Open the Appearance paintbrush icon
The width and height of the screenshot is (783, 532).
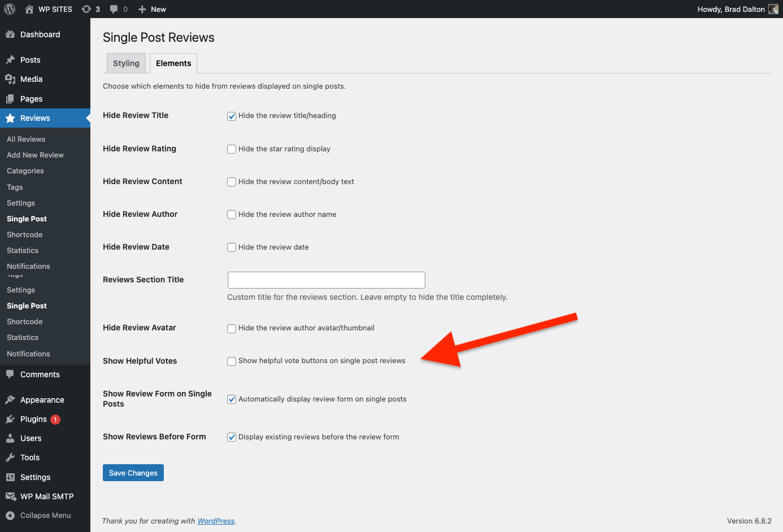10,400
